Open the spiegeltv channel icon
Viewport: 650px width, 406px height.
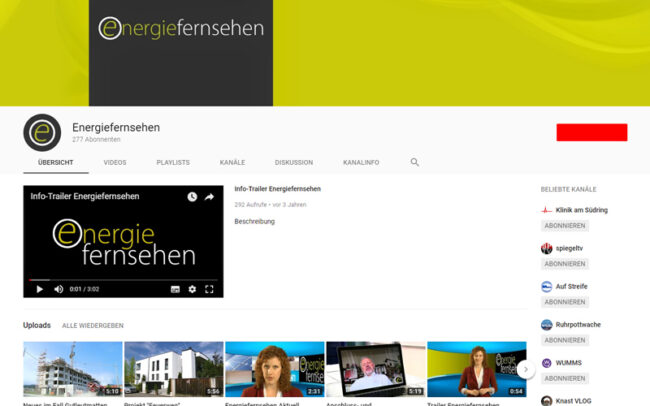pos(546,248)
